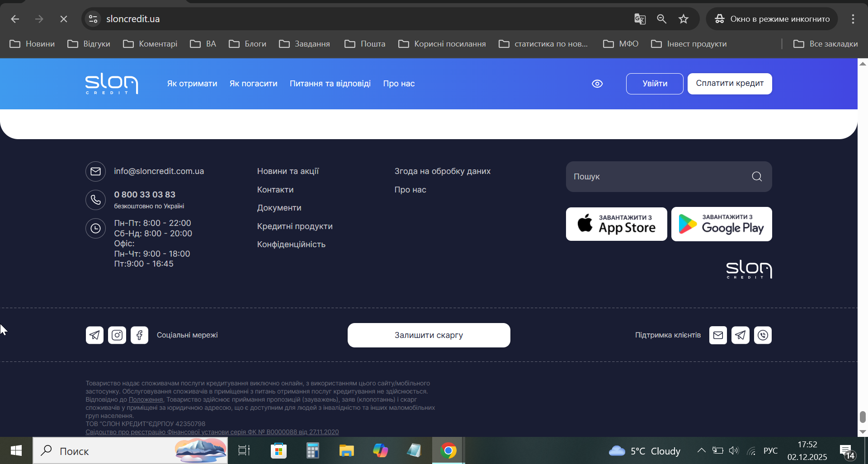Viewport: 868px width, 464px height.
Task: Click the Увійти login button
Action: tap(655, 84)
